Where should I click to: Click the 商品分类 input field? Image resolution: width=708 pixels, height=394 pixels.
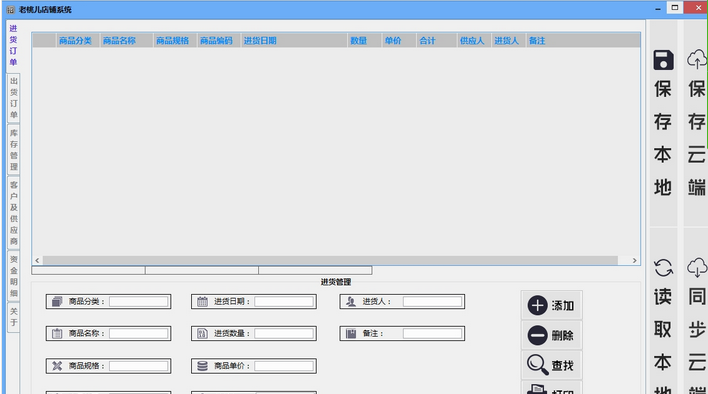(x=139, y=301)
